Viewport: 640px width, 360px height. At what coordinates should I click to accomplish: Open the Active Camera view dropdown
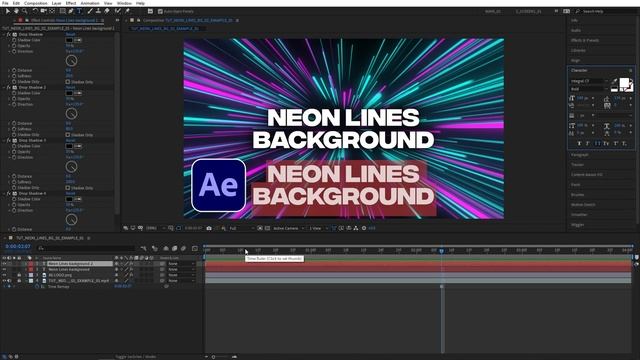(x=289, y=228)
